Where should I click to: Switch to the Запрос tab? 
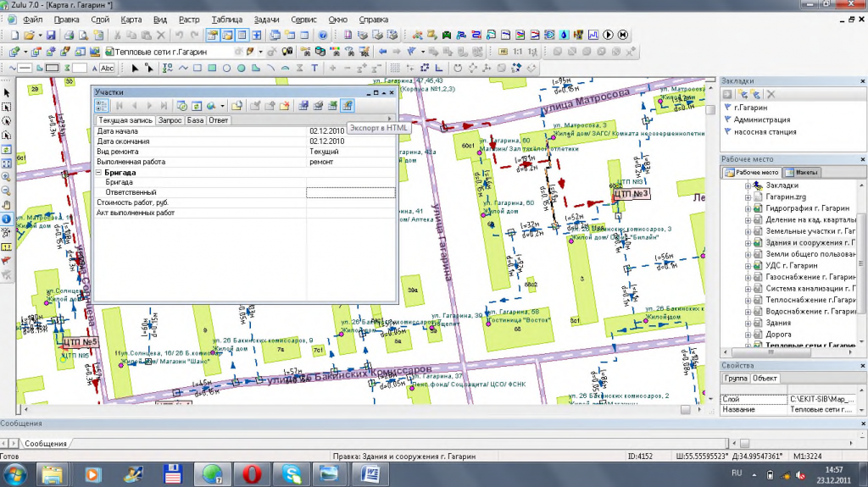pyautogui.click(x=170, y=120)
